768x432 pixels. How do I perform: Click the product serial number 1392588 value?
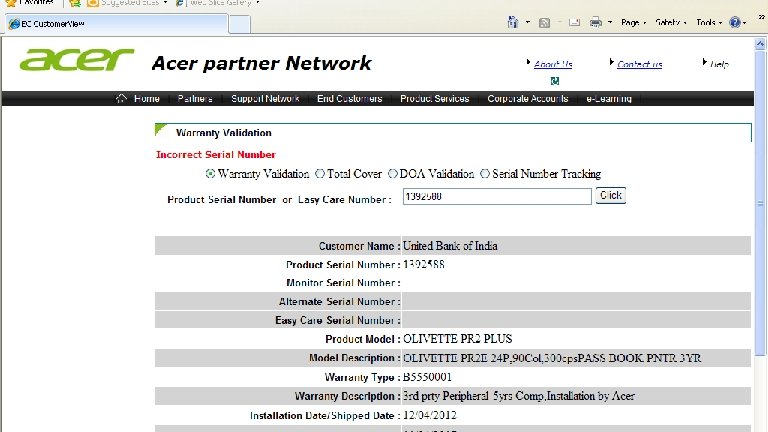[x=424, y=264]
